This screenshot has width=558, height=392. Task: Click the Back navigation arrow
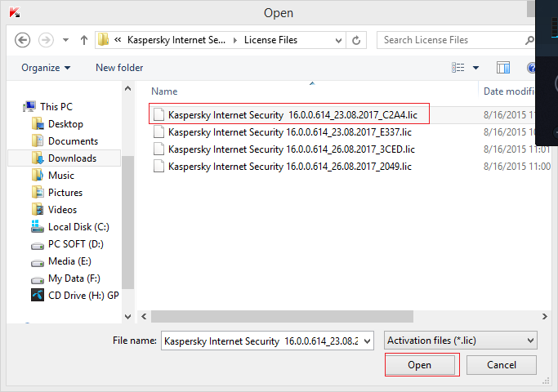(x=23, y=40)
